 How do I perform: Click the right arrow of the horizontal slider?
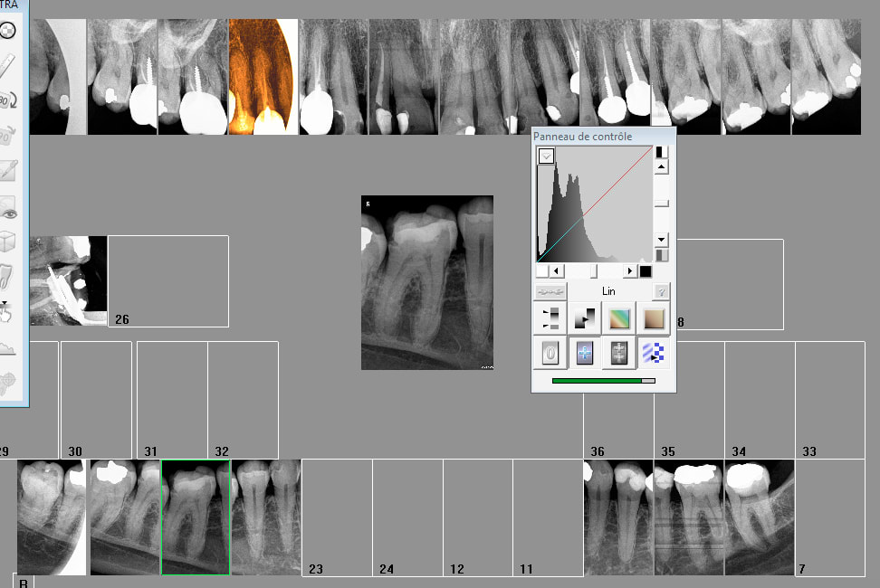pyautogui.click(x=630, y=270)
